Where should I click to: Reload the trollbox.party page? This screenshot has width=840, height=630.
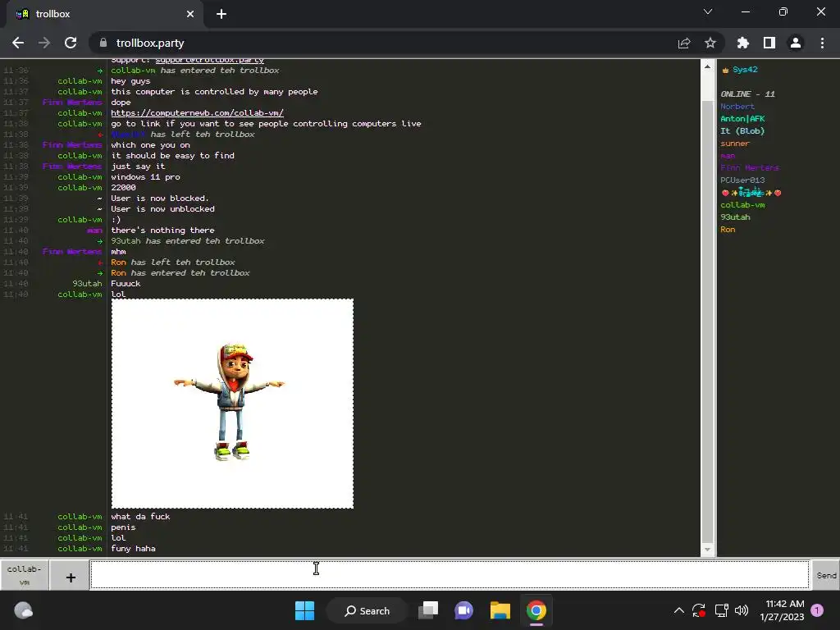pos(71,43)
